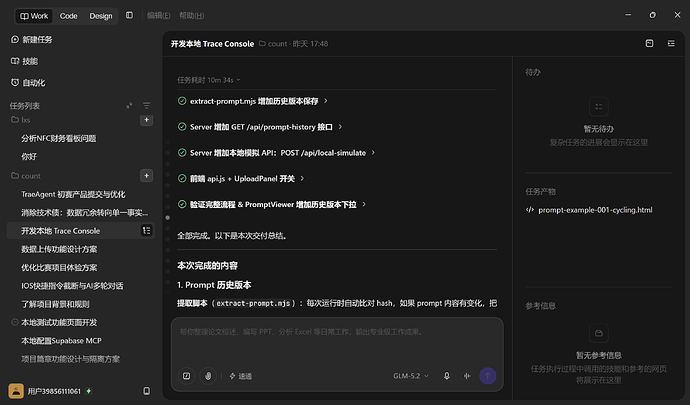
Task: Open the 技能 skills page
Action: point(25,61)
